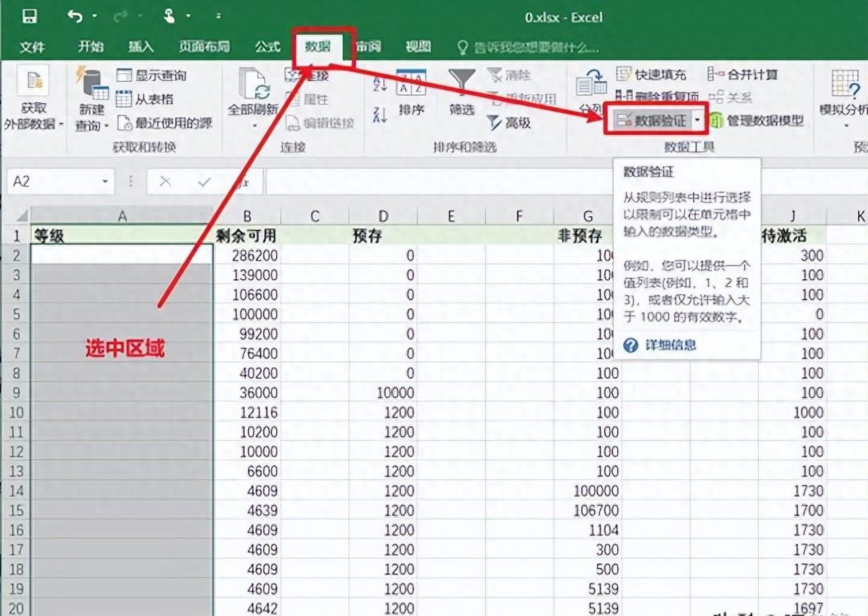
Task: Click the formula bar enter checkmark
Action: (x=203, y=181)
